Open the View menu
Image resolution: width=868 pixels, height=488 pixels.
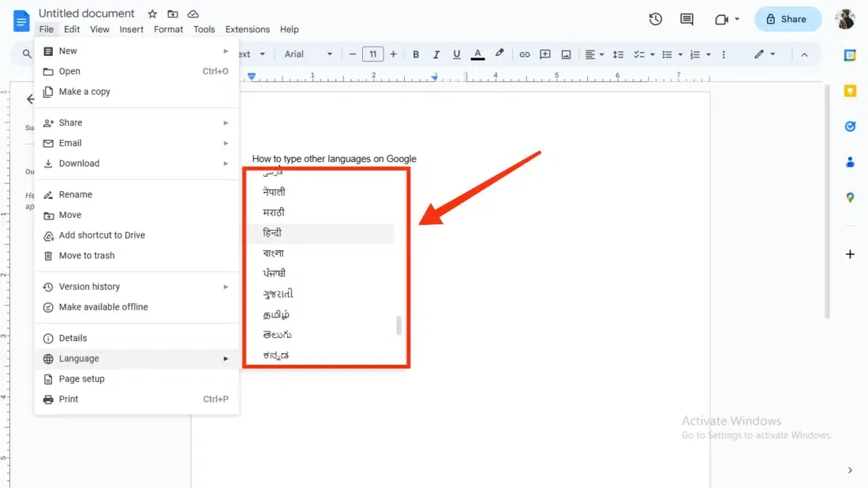(99, 29)
